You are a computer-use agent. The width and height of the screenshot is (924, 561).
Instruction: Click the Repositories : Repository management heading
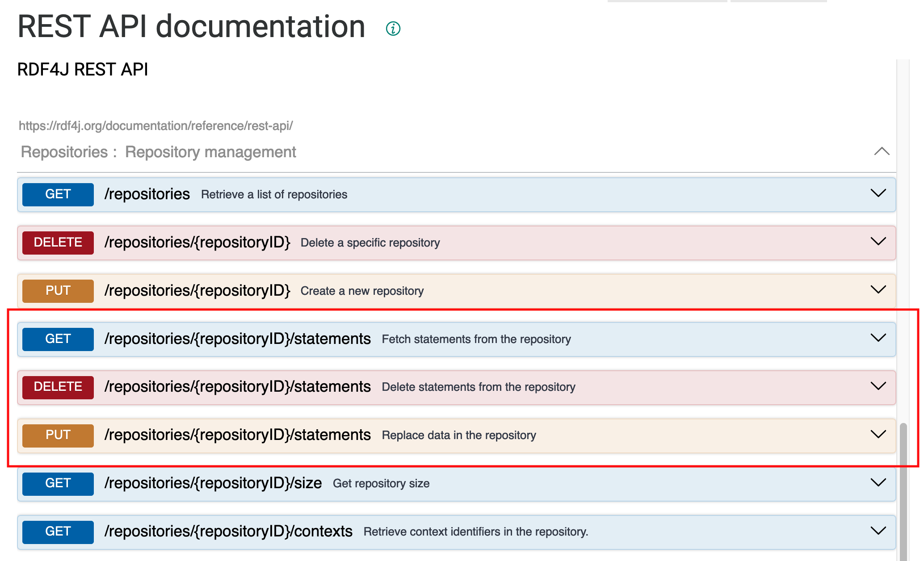159,152
